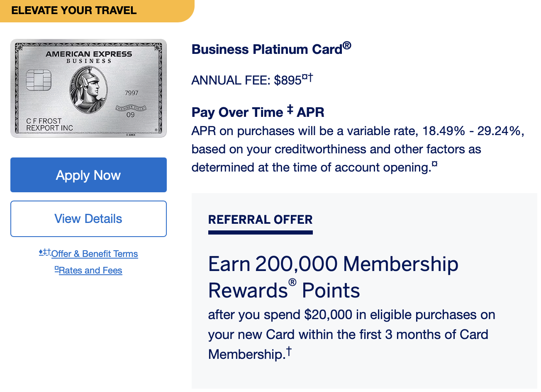The width and height of the screenshot is (541, 392).
Task: Click the double dagger after Pay Over Time
Action: [290, 110]
